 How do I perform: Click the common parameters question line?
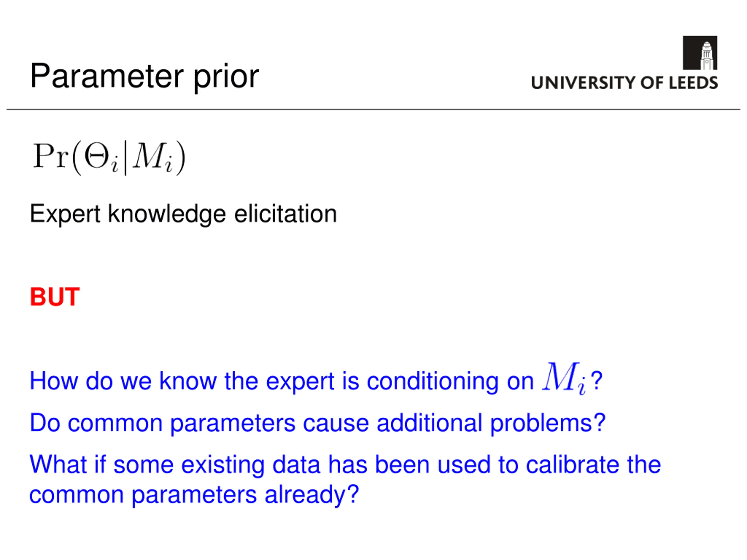317,423
